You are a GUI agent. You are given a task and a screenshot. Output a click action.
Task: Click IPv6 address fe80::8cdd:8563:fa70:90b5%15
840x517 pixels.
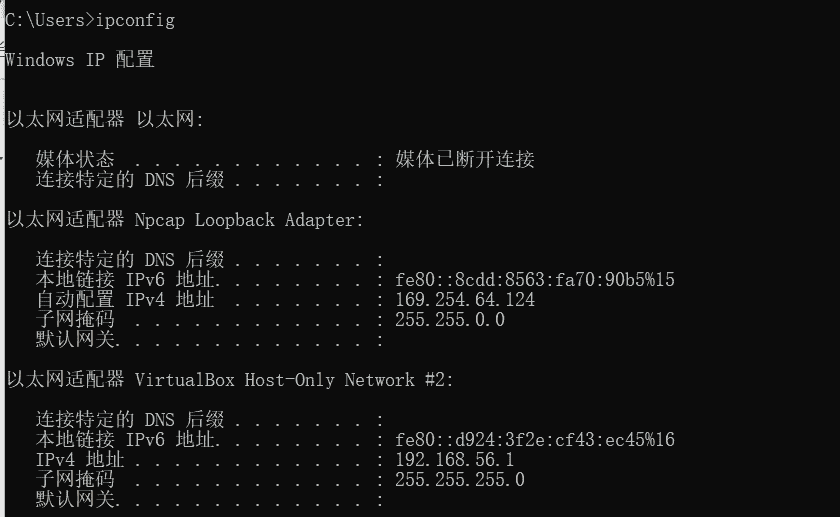pyautogui.click(x=535, y=280)
